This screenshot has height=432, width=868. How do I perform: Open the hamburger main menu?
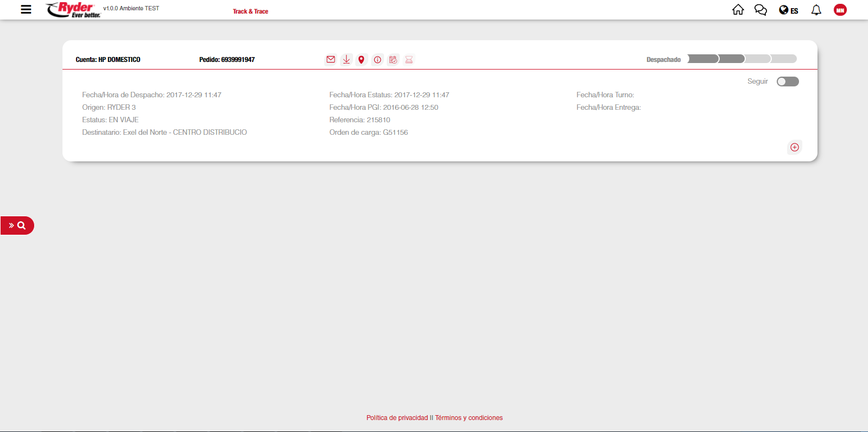pyautogui.click(x=26, y=9)
